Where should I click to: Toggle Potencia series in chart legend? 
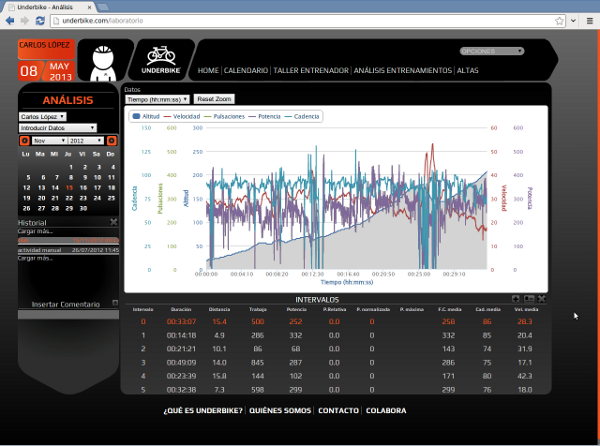pyautogui.click(x=265, y=116)
